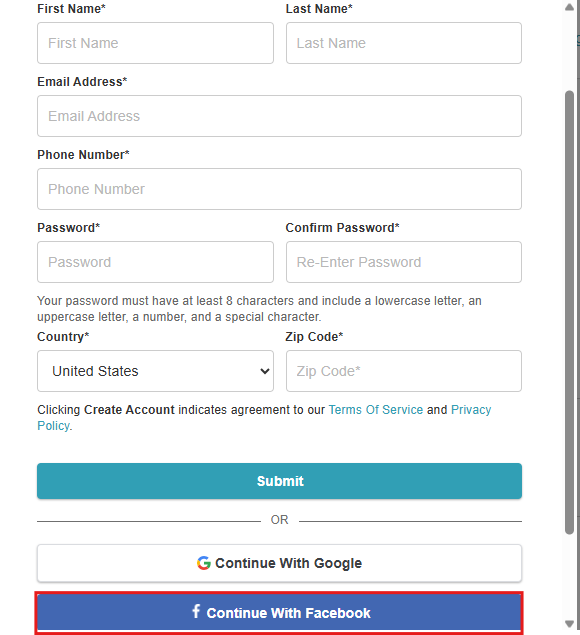The height and width of the screenshot is (635, 580).
Task: Submit the registration form
Action: (x=279, y=481)
